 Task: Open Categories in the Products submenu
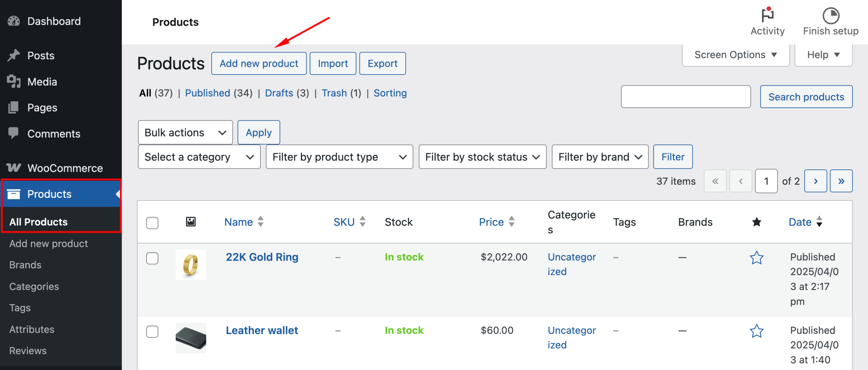pos(34,287)
